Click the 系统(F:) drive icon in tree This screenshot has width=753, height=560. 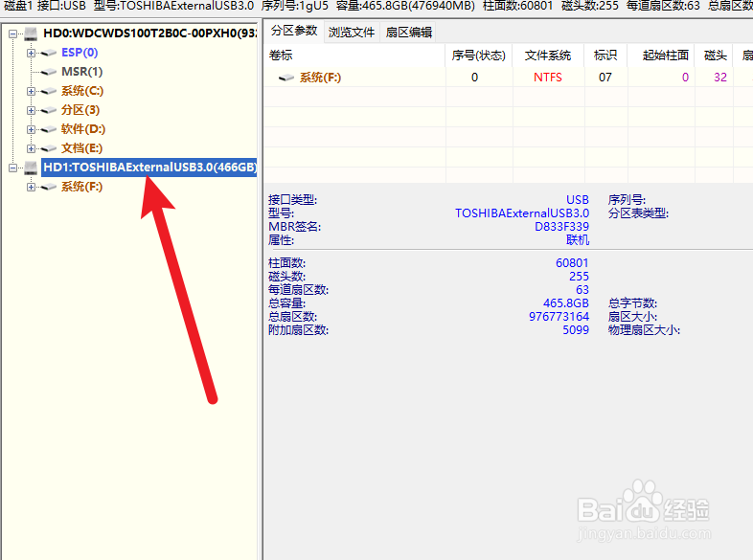point(49,187)
